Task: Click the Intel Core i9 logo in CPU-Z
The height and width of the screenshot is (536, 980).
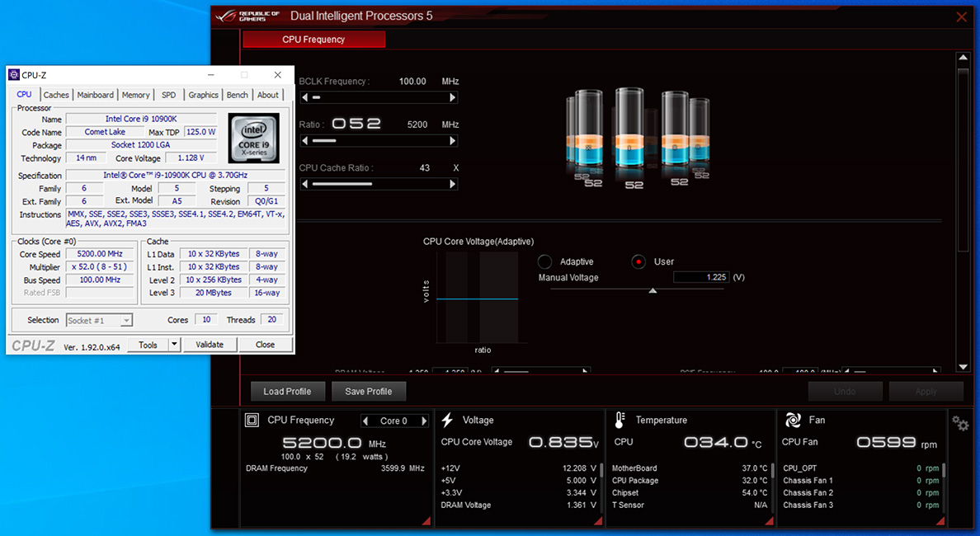Action: click(254, 138)
